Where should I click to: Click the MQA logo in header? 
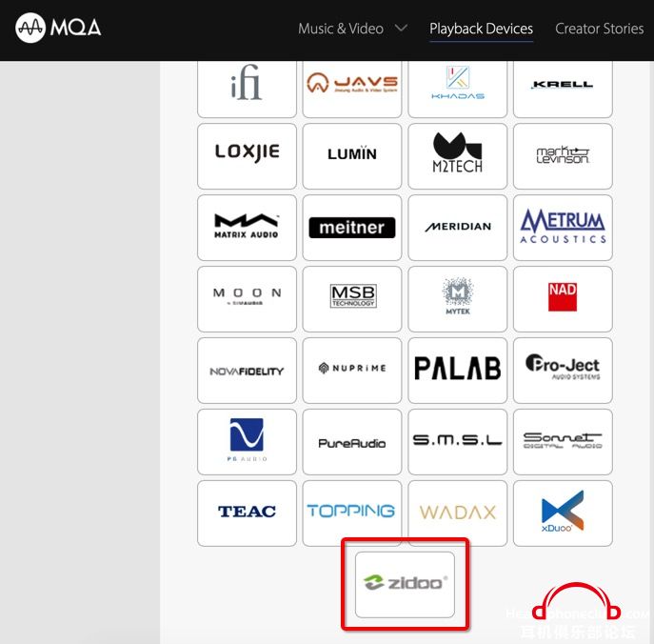(x=58, y=28)
